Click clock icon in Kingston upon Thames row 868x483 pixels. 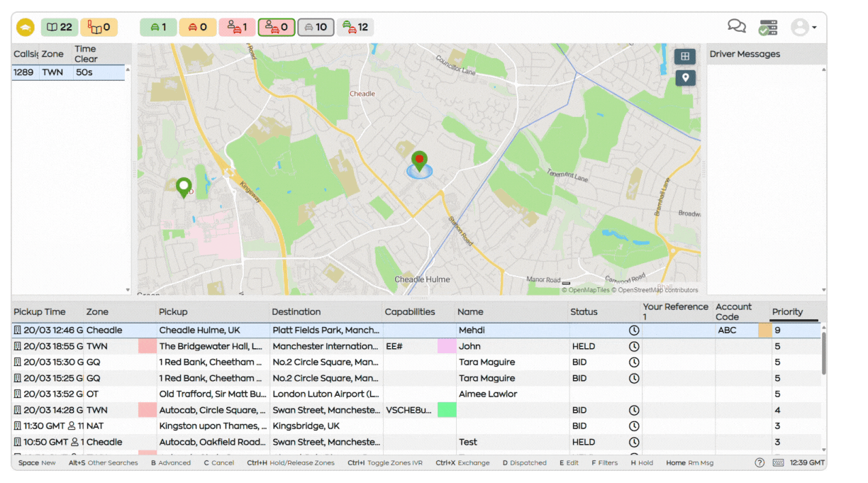click(634, 426)
